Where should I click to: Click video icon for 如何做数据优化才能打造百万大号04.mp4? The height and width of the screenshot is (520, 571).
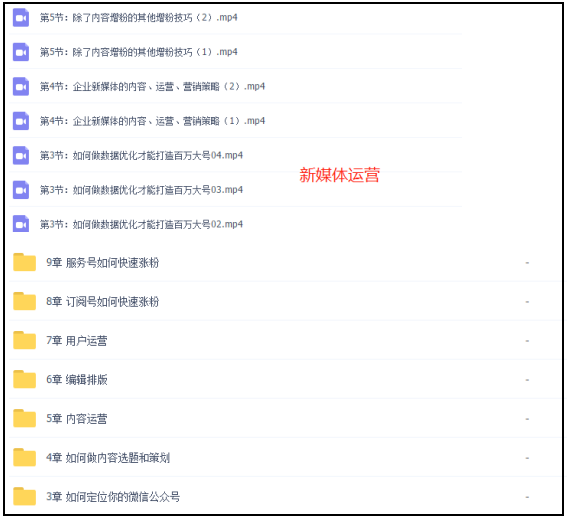pyautogui.click(x=21, y=155)
